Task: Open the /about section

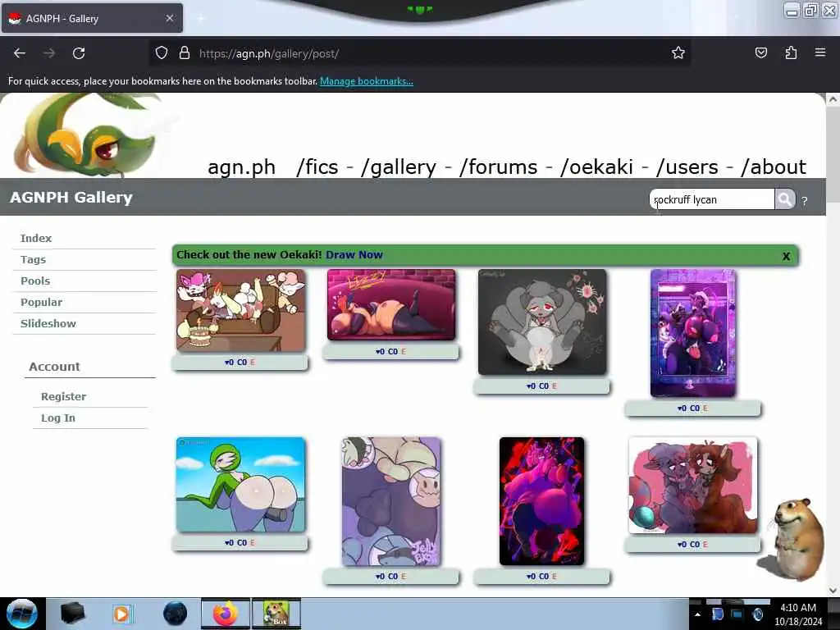Action: [x=773, y=167]
